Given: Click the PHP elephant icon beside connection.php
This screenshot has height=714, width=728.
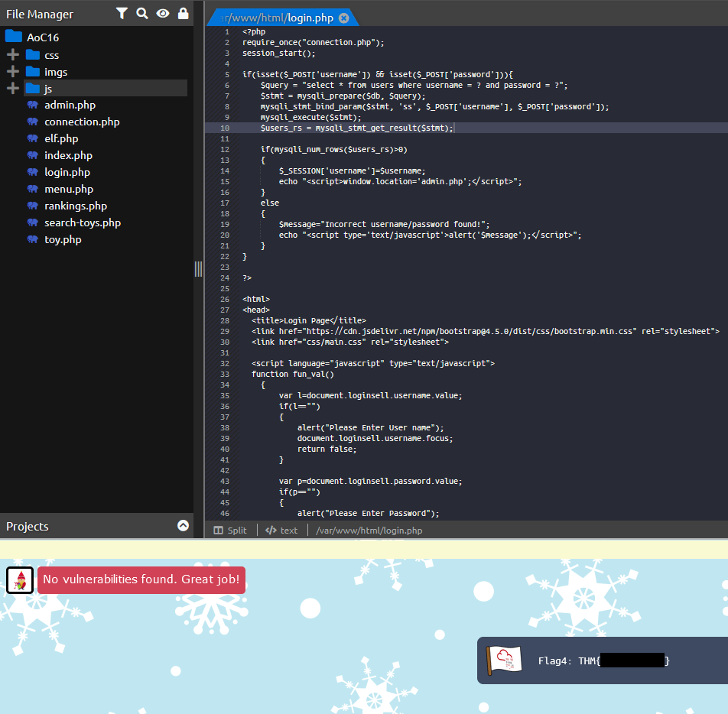Looking at the screenshot, I should click(x=32, y=122).
